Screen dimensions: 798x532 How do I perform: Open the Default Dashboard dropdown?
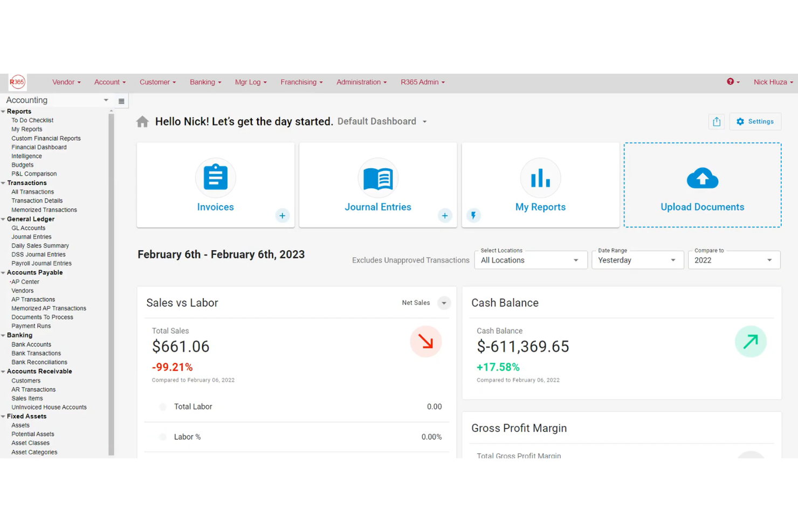pyautogui.click(x=382, y=122)
